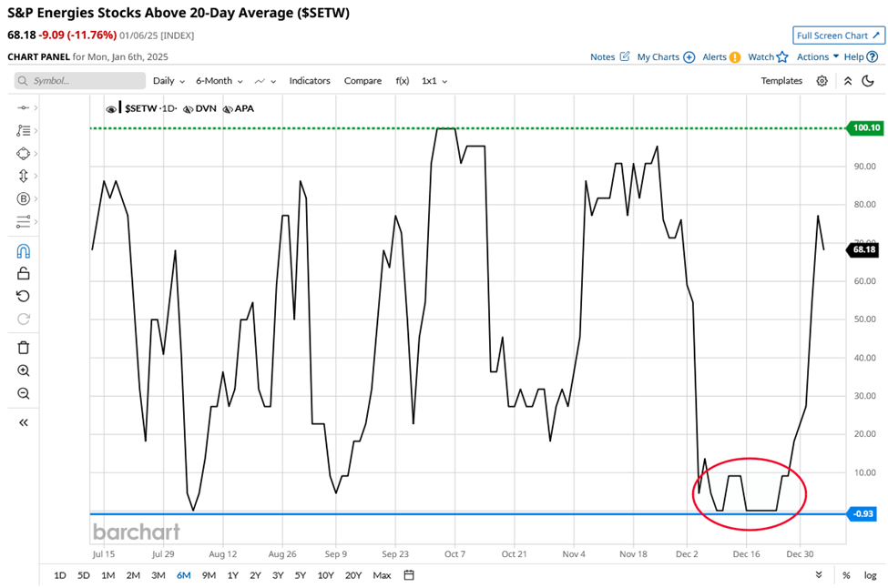The height and width of the screenshot is (588, 888).
Task: Select the 1Y time range tab
Action: pos(232,575)
